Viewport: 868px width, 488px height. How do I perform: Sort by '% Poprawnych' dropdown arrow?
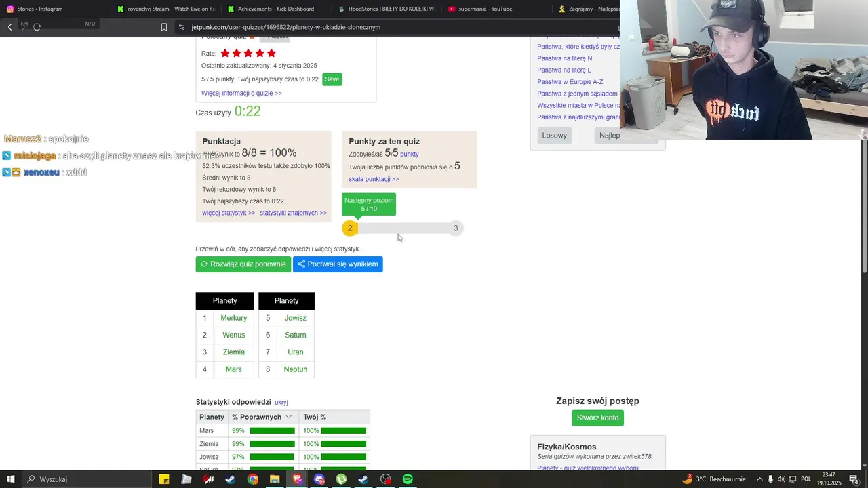pos(288,417)
